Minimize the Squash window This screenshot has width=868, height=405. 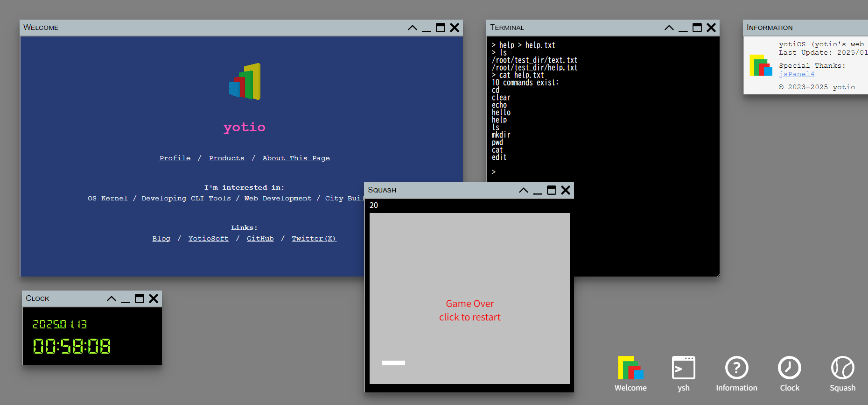538,190
